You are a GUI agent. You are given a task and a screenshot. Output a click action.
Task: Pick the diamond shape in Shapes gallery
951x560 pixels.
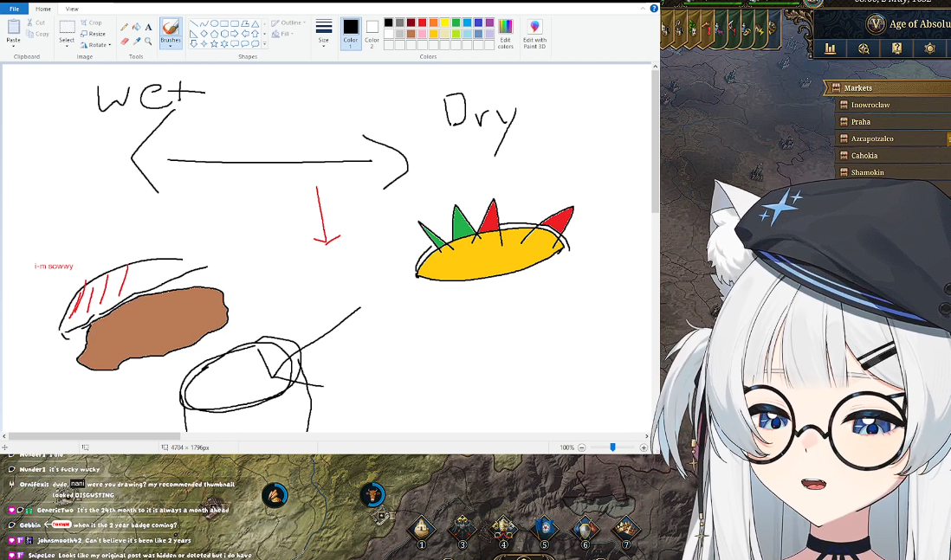click(204, 34)
